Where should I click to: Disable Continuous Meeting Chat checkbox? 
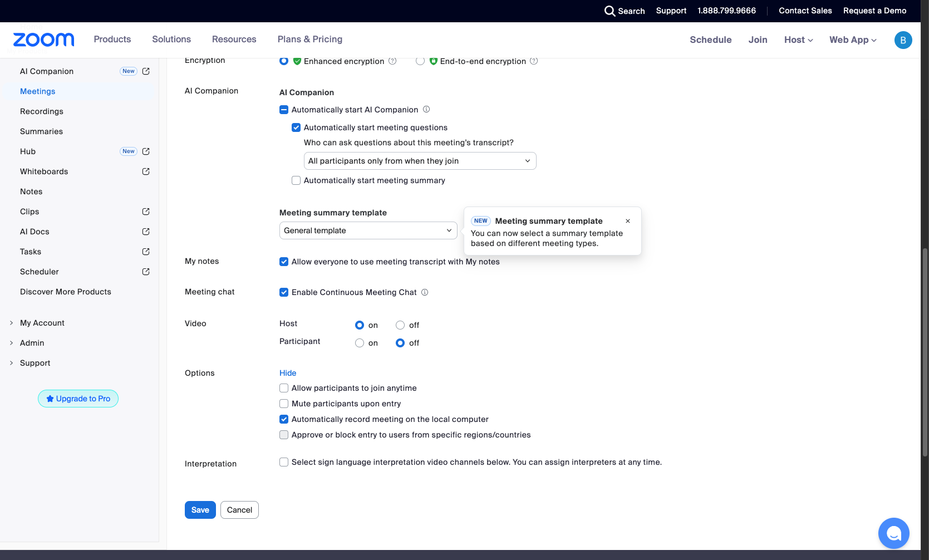(284, 292)
